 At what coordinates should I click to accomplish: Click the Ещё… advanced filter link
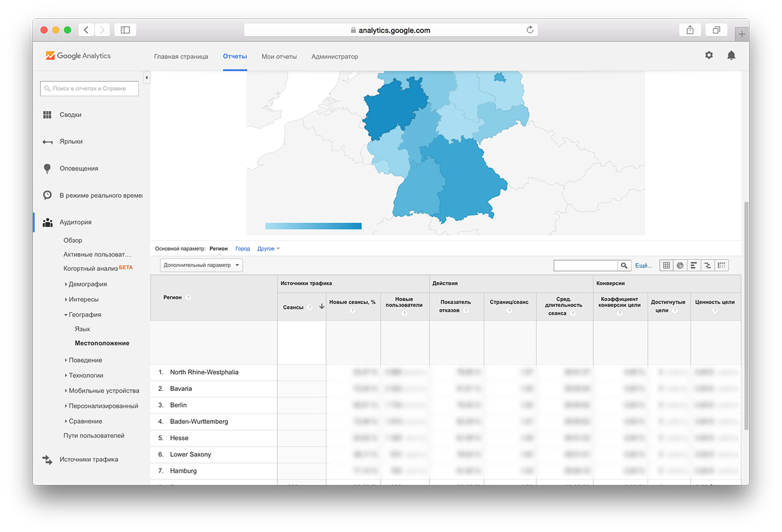point(643,266)
